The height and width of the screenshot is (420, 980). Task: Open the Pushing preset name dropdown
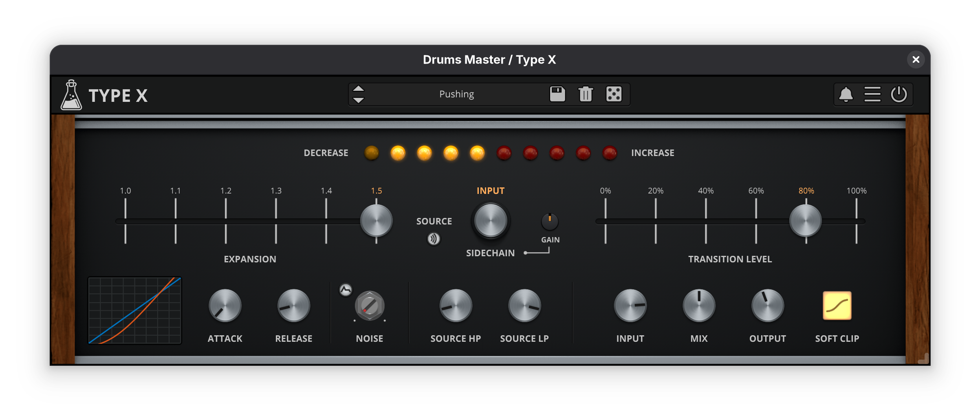[x=456, y=94]
